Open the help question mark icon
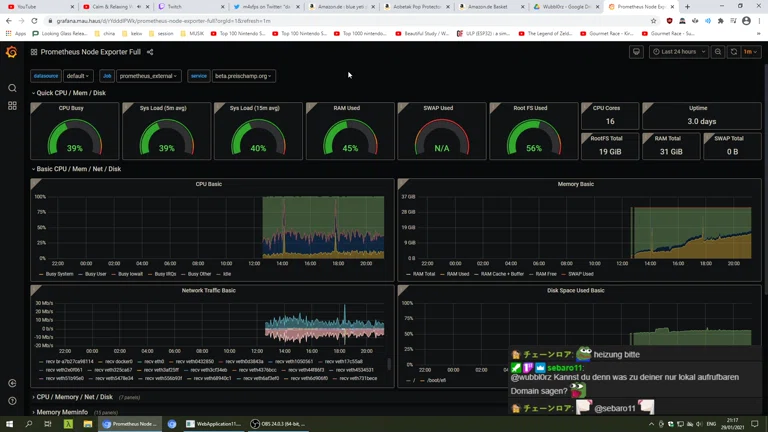768x432 pixels. pos(12,401)
